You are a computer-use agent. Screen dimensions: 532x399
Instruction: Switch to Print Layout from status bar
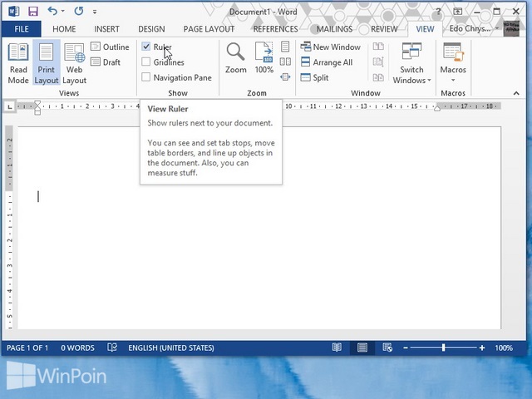click(x=362, y=347)
